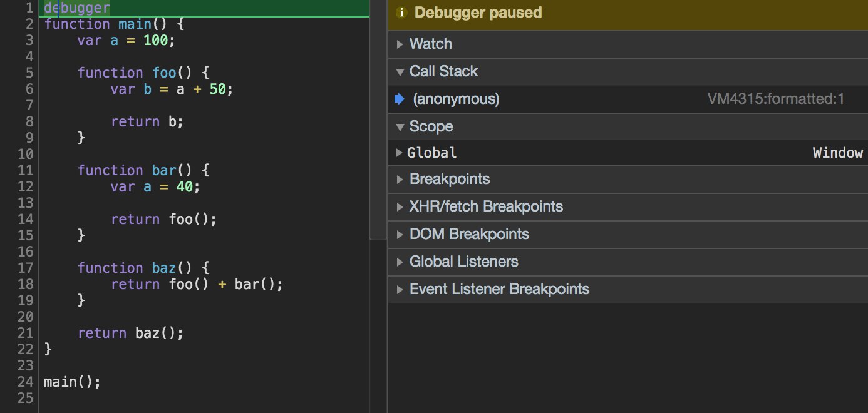Image resolution: width=868 pixels, height=413 pixels.
Task: Click gutter line number 21
Action: tap(25, 334)
